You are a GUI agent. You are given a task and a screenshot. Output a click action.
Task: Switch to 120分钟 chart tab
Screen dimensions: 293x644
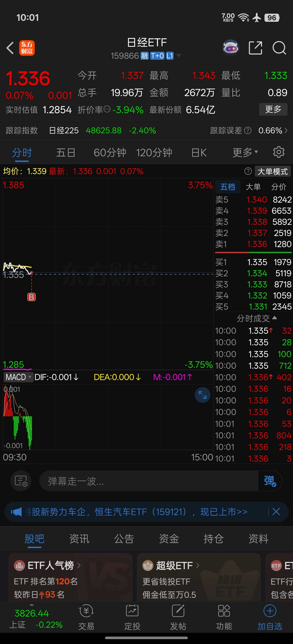[154, 152]
